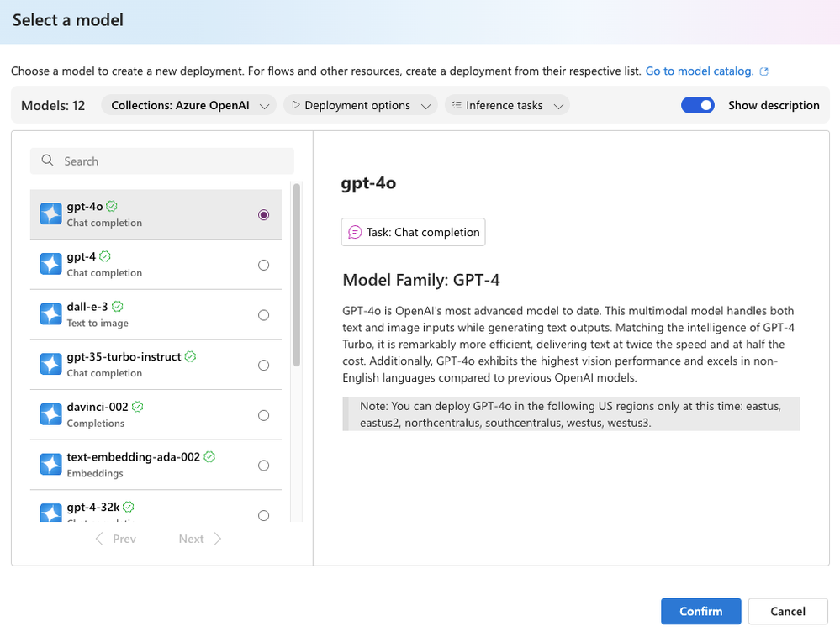Click the 'Show description' label text
This screenshot has width=840, height=637.
tap(774, 105)
